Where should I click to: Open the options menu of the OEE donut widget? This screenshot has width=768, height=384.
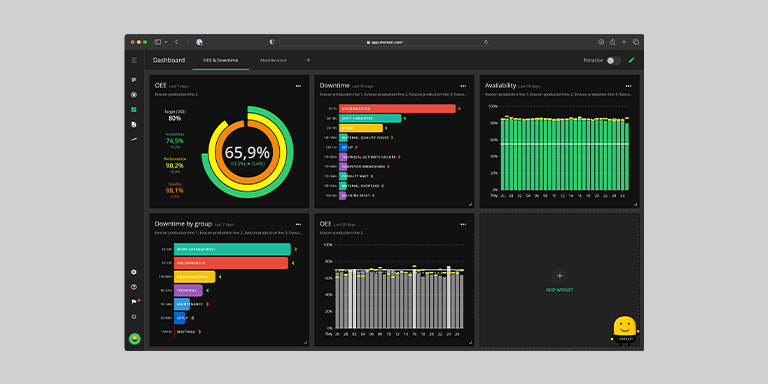coord(298,86)
